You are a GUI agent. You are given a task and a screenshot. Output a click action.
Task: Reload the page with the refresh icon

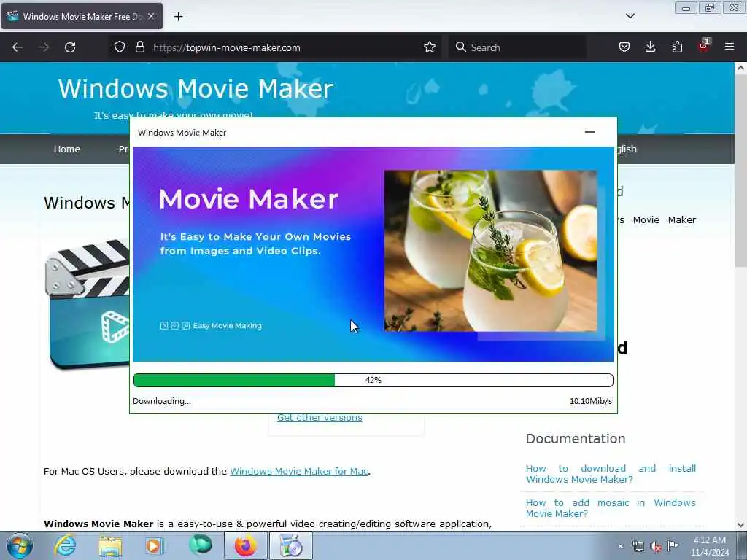70,47
